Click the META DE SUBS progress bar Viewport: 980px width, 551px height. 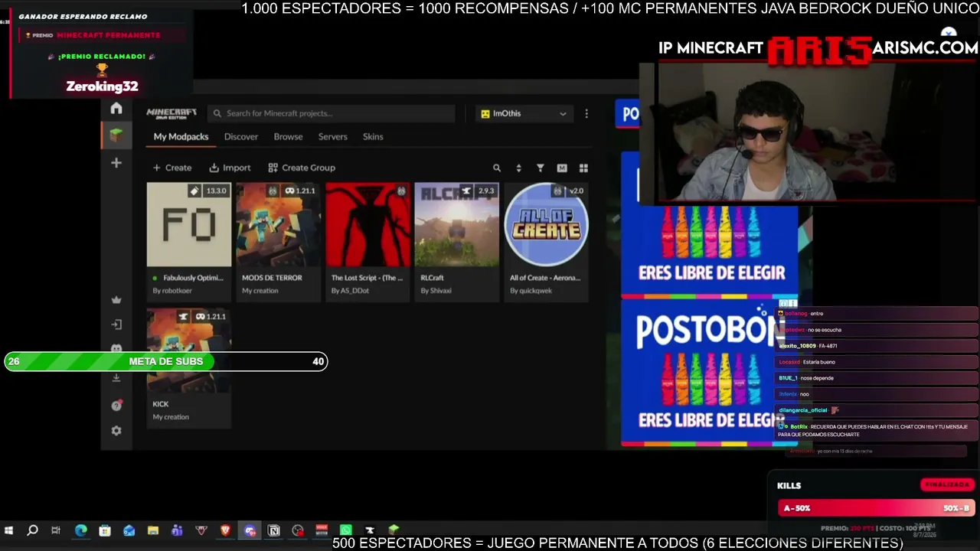pos(166,361)
